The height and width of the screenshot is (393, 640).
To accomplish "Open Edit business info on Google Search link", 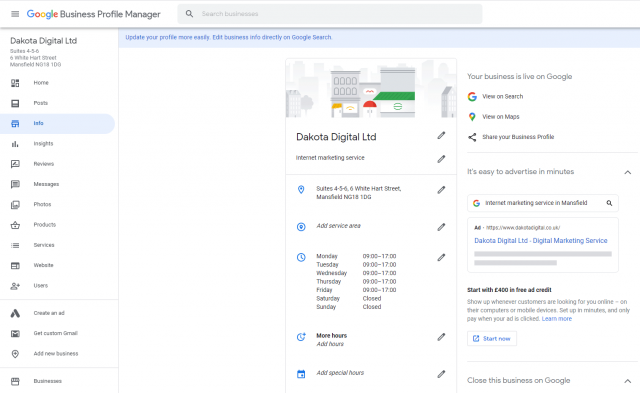I will coord(272,37).
